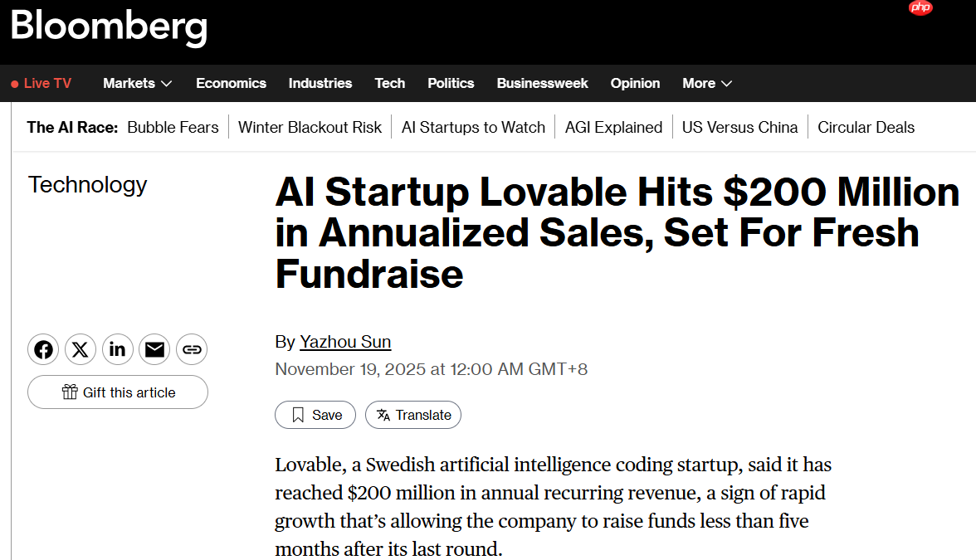This screenshot has width=976, height=560.
Task: Expand the Markets dropdown menu
Action: coord(137,83)
